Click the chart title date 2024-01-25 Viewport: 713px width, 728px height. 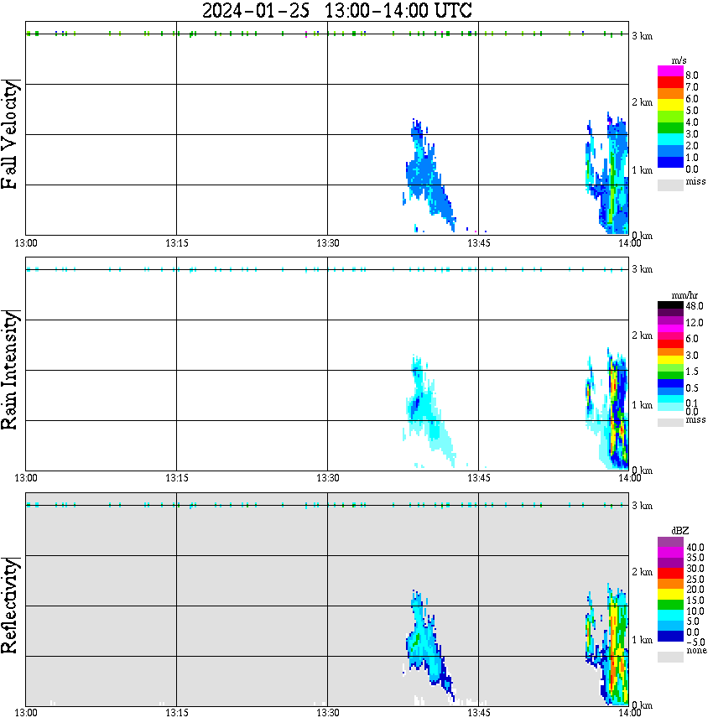point(256,10)
